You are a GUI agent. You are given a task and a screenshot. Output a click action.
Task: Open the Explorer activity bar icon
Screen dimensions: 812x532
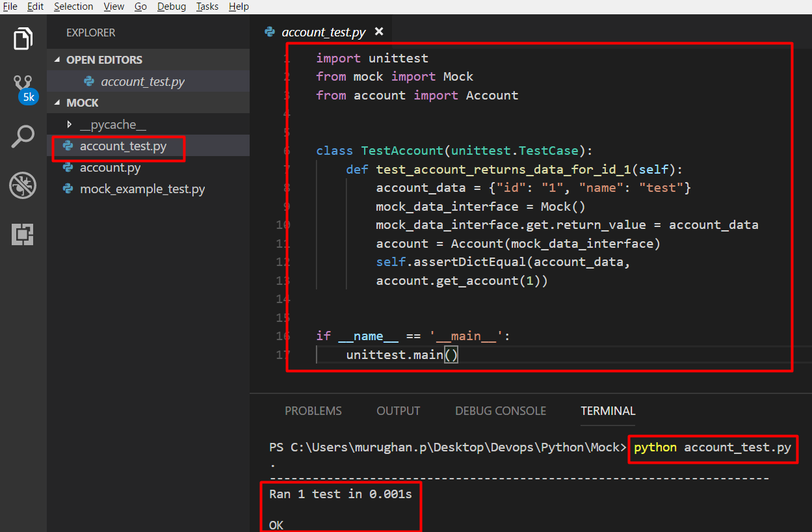click(x=23, y=39)
